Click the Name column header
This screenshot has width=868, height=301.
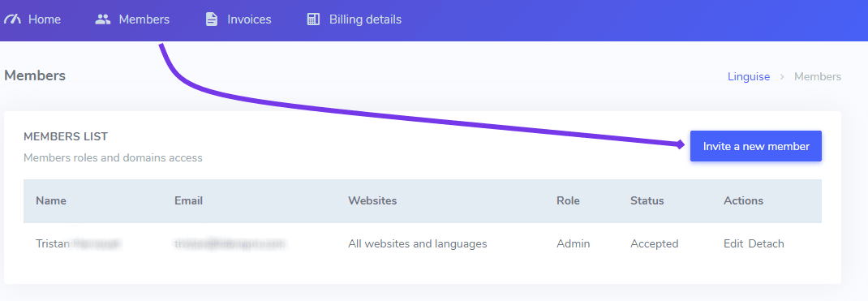tap(51, 200)
